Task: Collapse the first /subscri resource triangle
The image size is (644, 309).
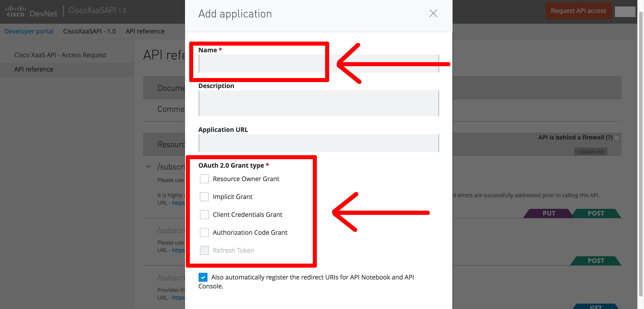Action: (x=148, y=167)
